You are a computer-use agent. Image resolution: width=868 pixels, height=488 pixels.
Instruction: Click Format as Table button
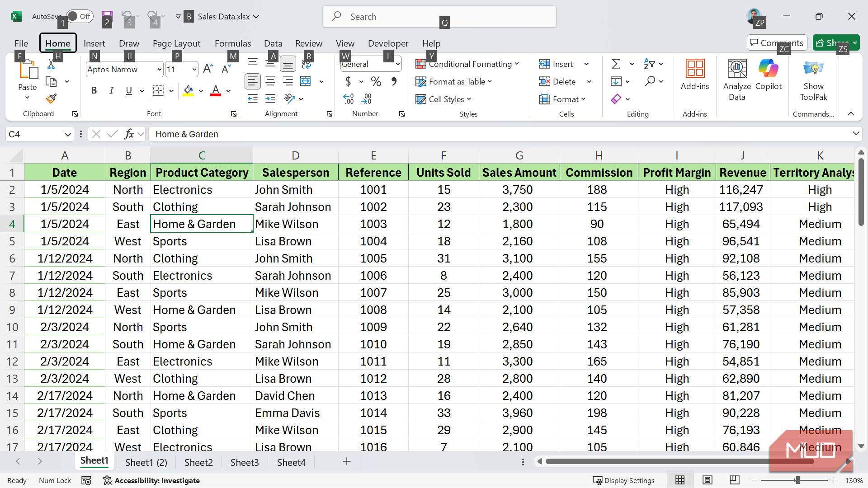[454, 82]
